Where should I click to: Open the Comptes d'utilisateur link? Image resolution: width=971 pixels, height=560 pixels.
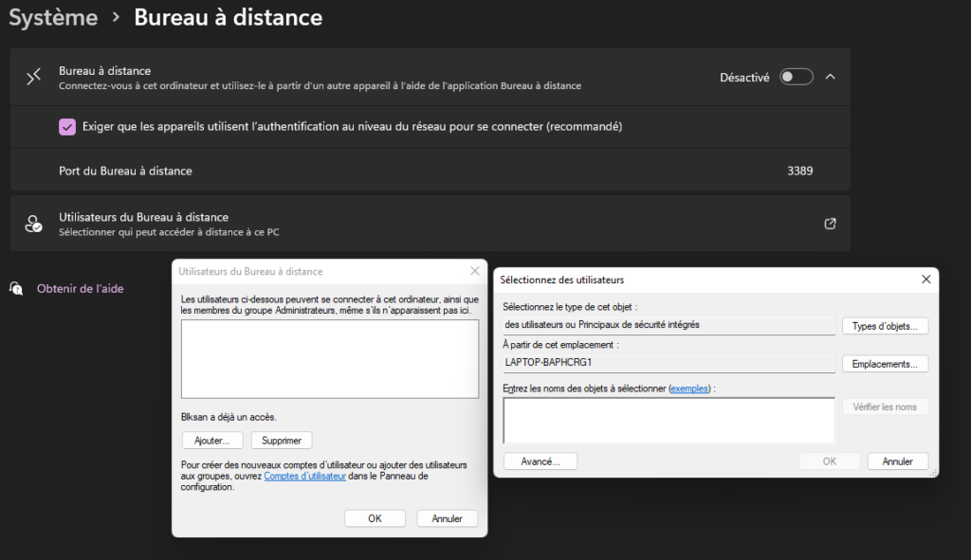(x=304, y=477)
